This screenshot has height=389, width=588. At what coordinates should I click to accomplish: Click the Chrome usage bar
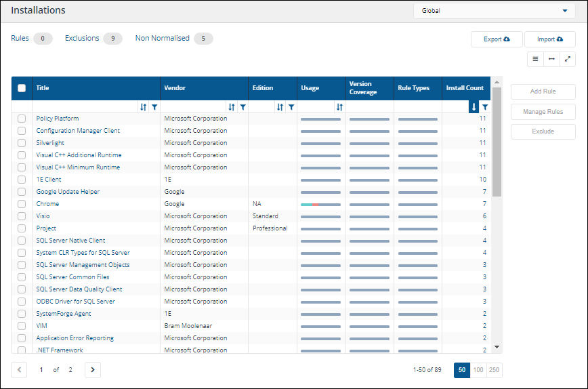pyautogui.click(x=320, y=204)
